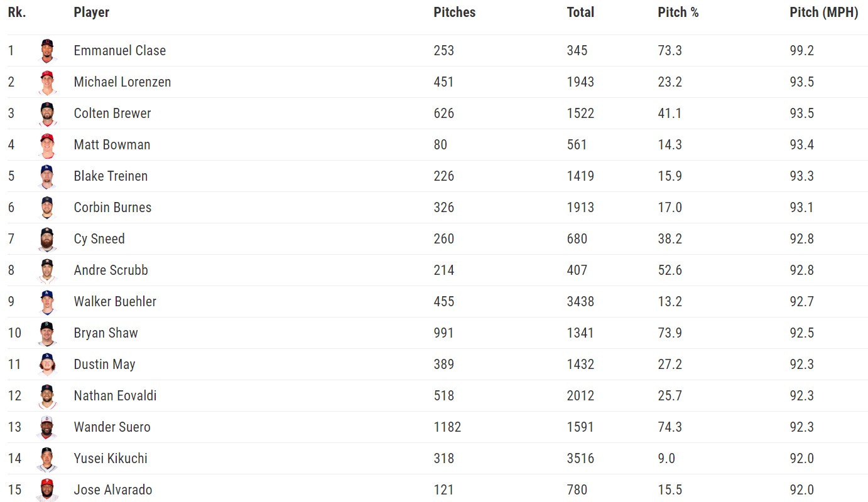Viewport: 868px width, 502px height.
Task: Sort by Pitch (MPH) header
Action: pos(823,13)
